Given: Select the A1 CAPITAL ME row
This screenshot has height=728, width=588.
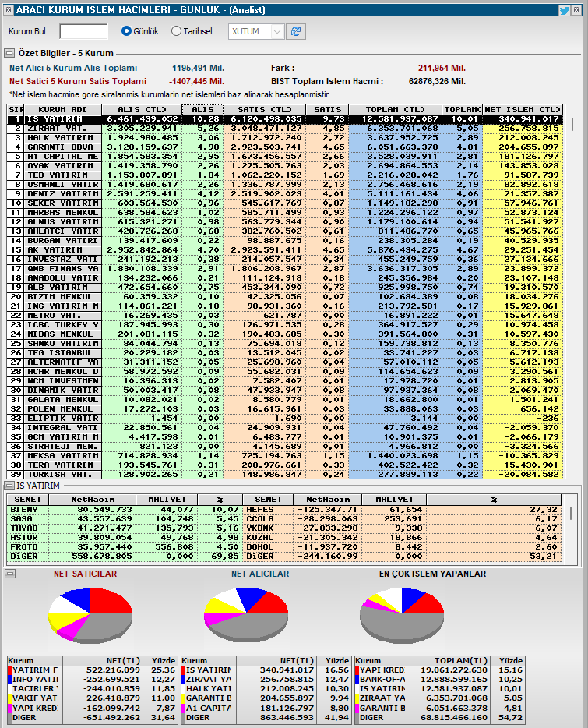Looking at the screenshot, I should (284, 157).
